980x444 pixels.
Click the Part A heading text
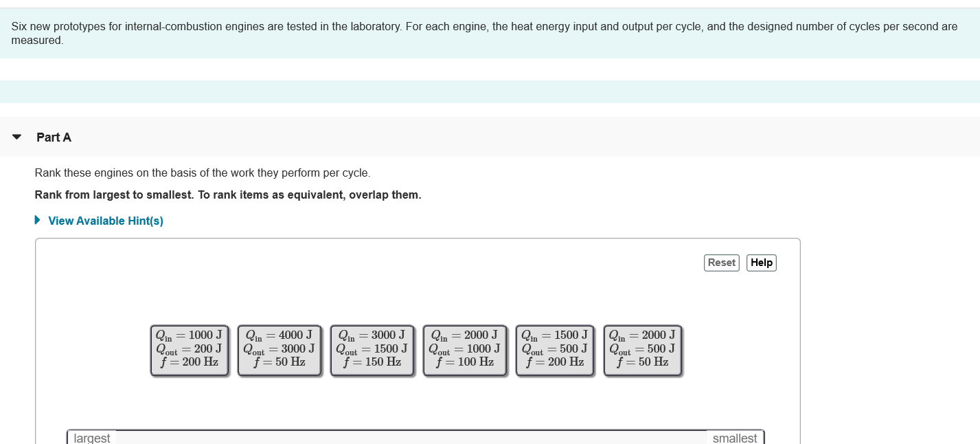point(54,137)
